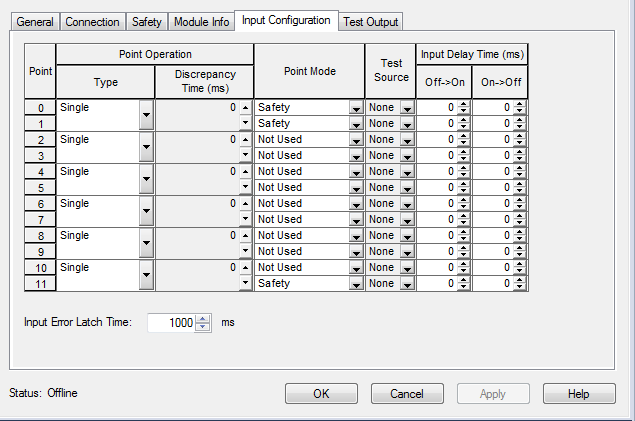
Task: Open the Help dialog button
Action: (x=578, y=394)
